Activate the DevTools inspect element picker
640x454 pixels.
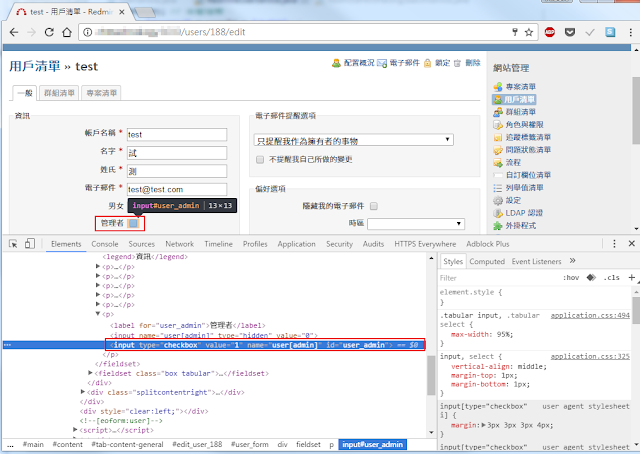click(13, 244)
